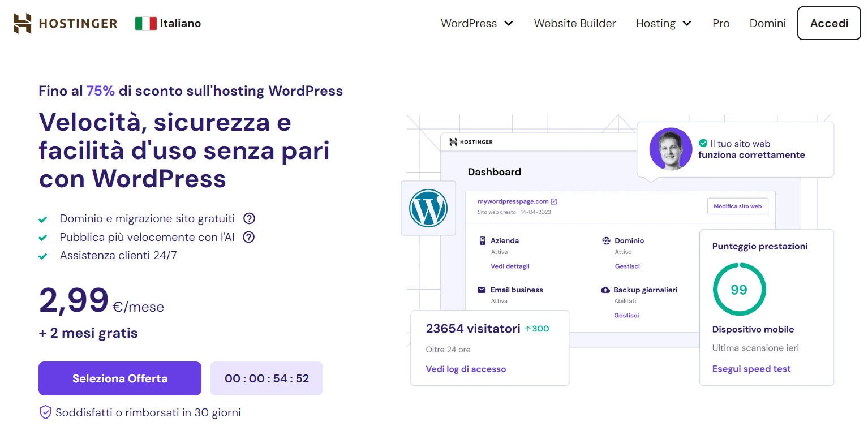Expand the Hosting menu chevron

coord(687,24)
